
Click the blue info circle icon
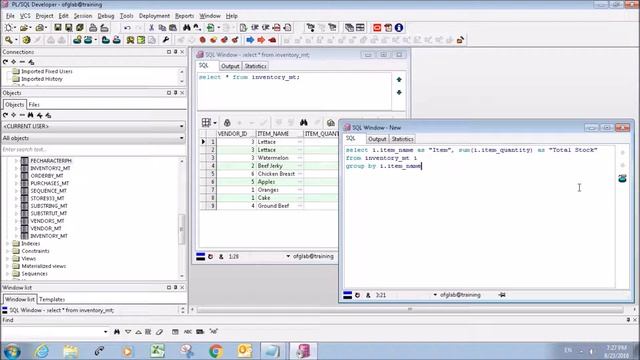399,28
